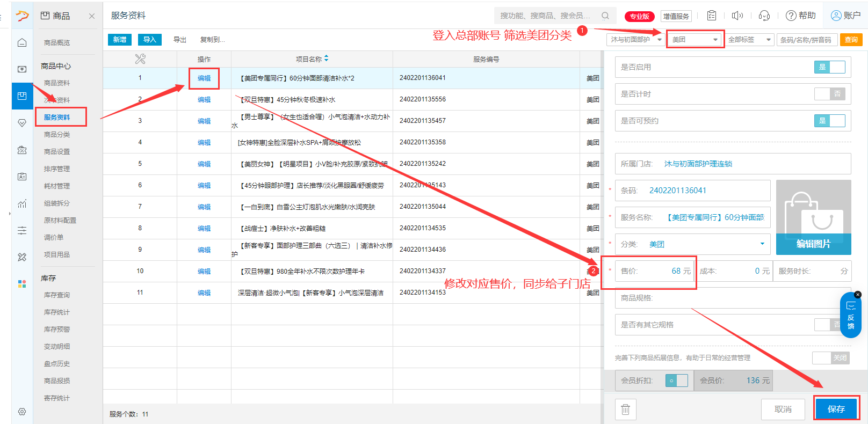
Task: Focus the 条码/名称/拼音码 search field
Action: [807, 40]
